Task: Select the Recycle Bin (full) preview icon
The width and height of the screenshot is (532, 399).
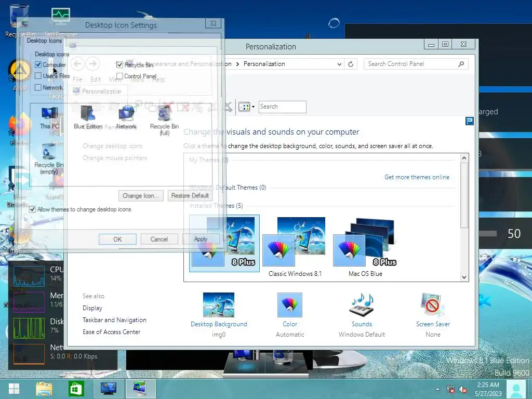Action: pos(164,120)
